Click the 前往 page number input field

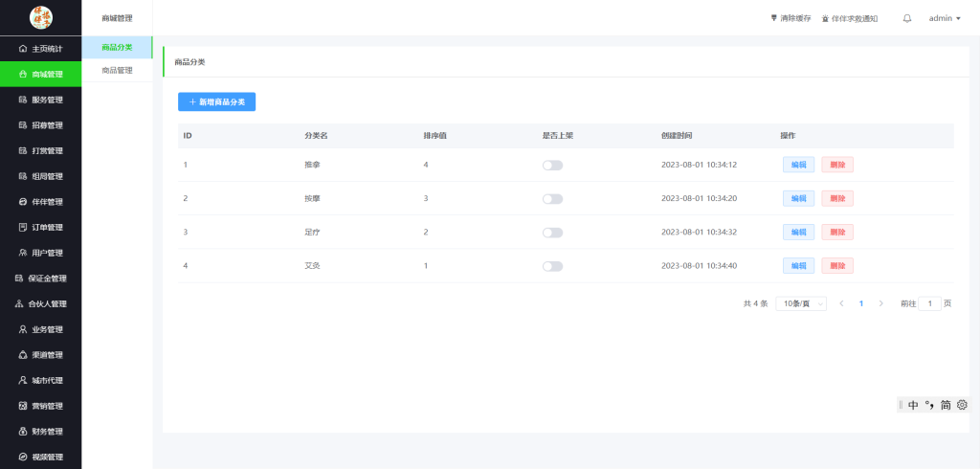click(x=929, y=303)
